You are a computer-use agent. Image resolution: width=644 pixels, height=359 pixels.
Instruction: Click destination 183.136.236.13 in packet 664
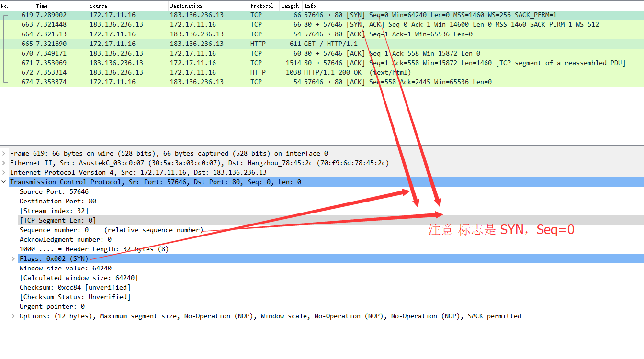tap(197, 34)
